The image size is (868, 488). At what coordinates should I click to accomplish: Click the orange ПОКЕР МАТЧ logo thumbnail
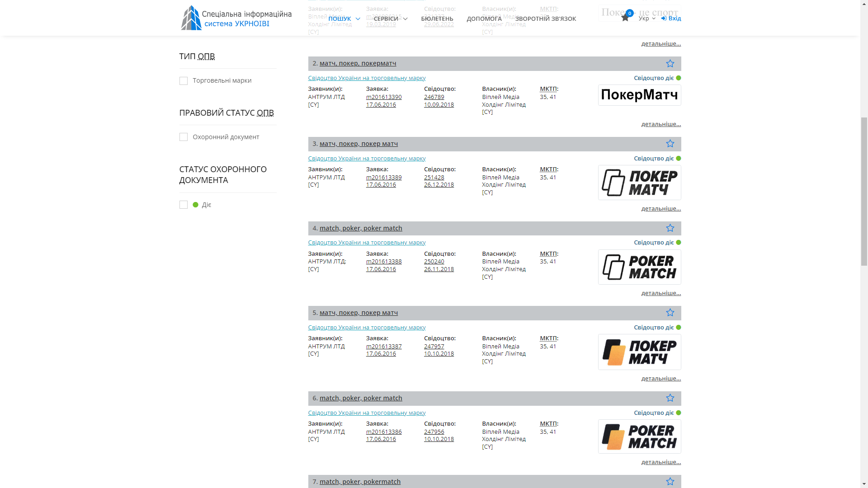tap(639, 352)
